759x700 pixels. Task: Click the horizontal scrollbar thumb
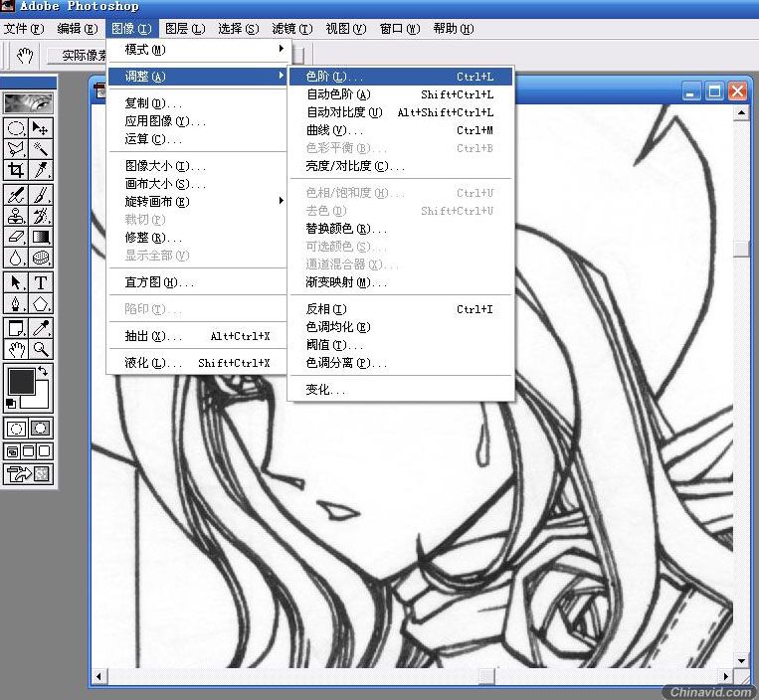click(486, 676)
